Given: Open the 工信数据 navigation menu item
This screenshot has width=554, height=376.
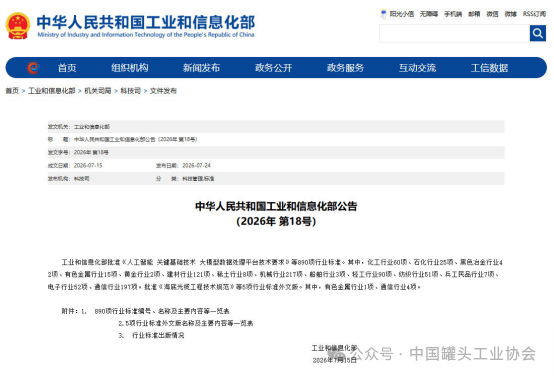Looking at the screenshot, I should (489, 68).
